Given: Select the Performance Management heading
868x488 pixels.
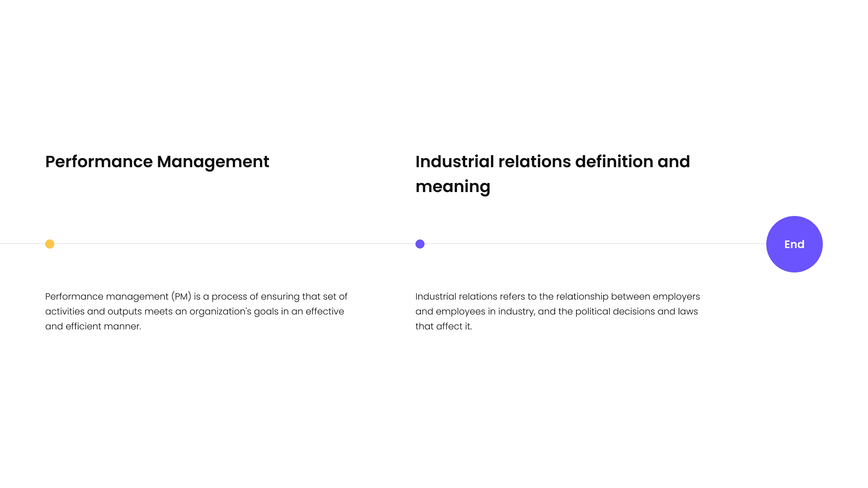Looking at the screenshot, I should point(157,162).
